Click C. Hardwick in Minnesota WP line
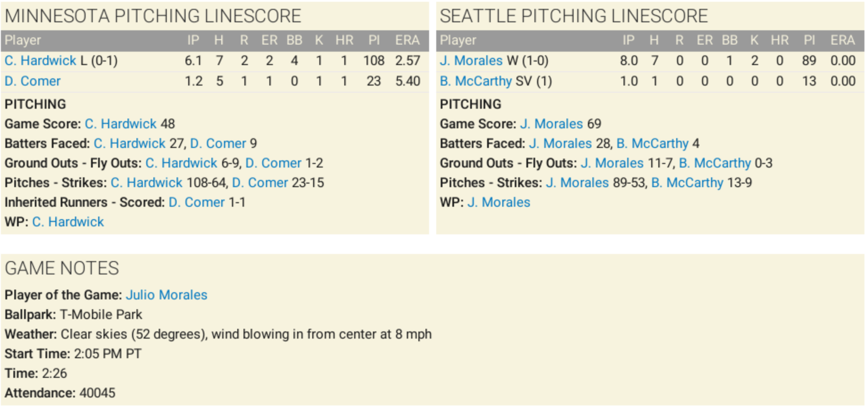The height and width of the screenshot is (409, 868). click(68, 222)
